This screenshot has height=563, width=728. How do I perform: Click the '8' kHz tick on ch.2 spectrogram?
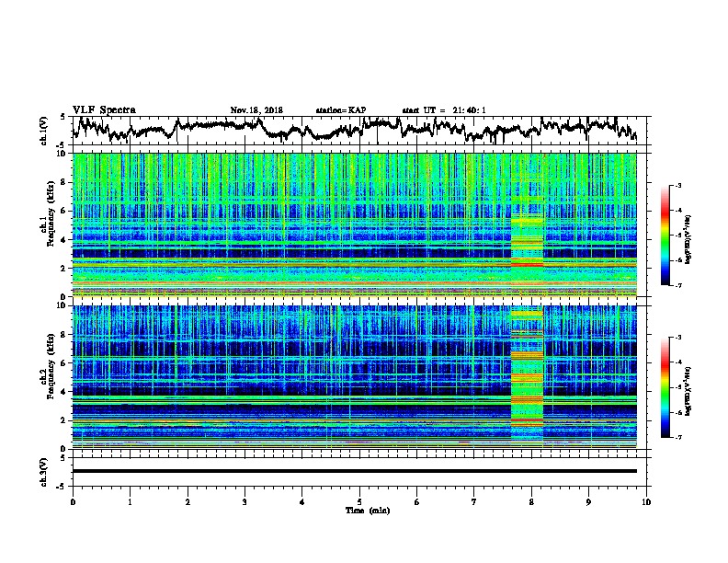pos(65,335)
